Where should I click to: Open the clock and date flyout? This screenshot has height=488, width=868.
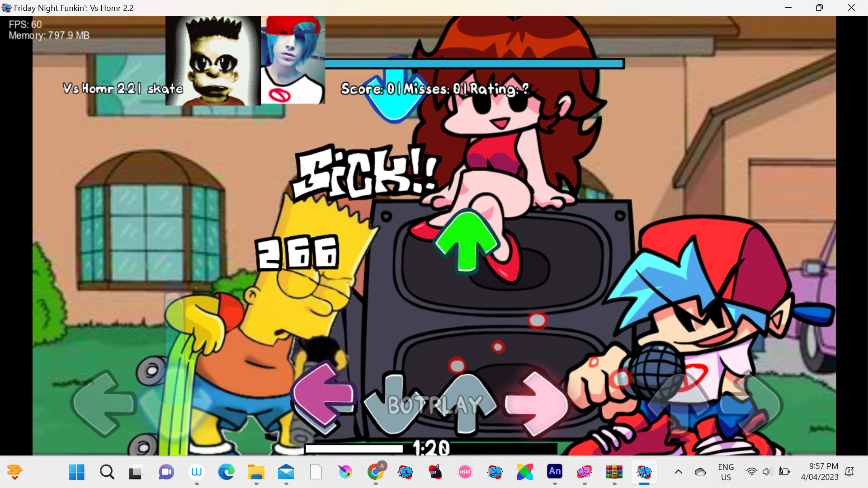point(819,472)
